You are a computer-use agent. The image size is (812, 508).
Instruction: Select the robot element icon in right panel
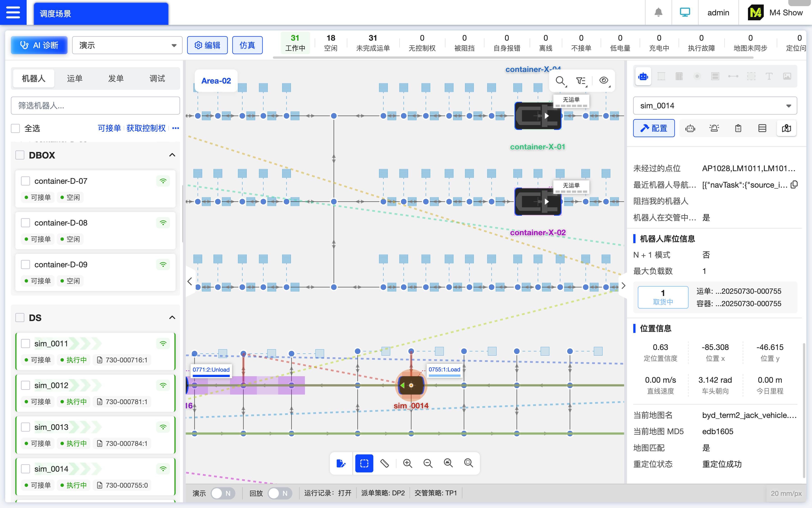coord(643,77)
